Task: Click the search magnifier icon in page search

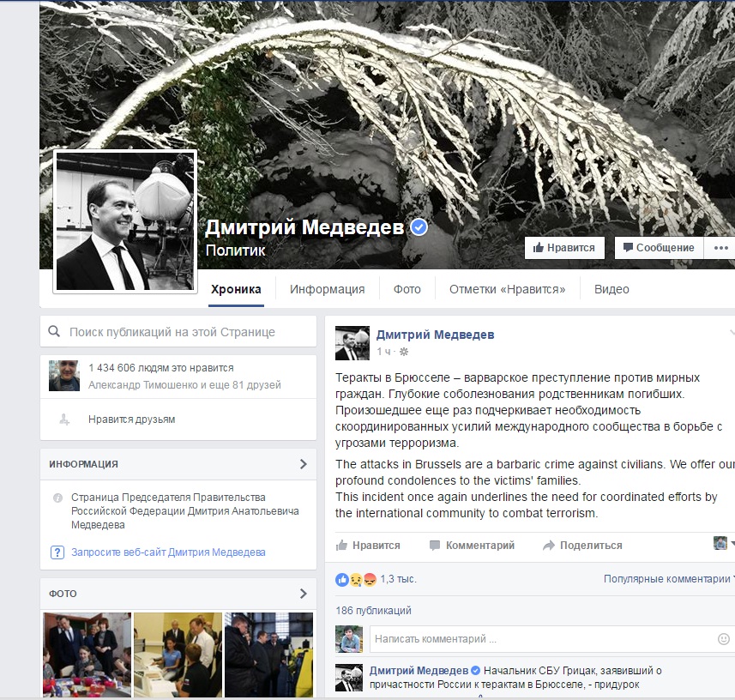Action: tap(54, 332)
